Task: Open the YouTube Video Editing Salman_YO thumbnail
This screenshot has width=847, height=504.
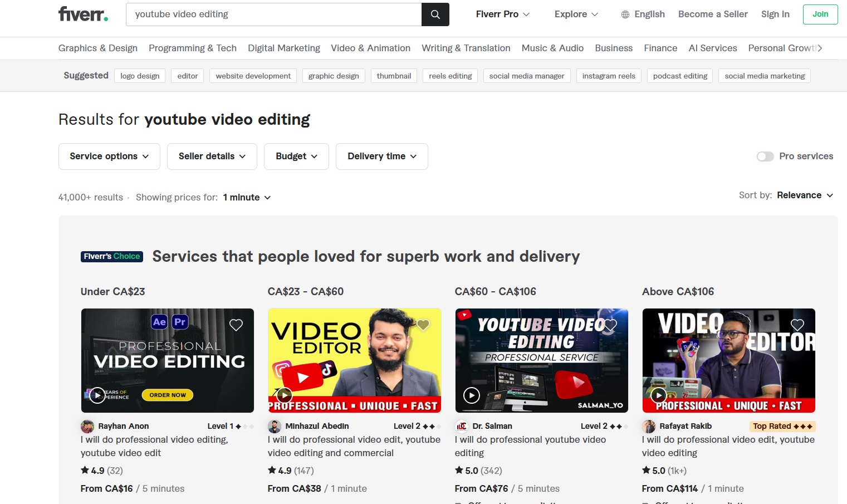Action: tap(542, 361)
